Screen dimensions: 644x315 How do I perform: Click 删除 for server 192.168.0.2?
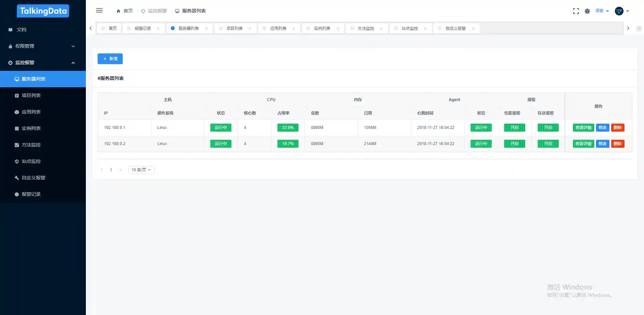tap(617, 144)
